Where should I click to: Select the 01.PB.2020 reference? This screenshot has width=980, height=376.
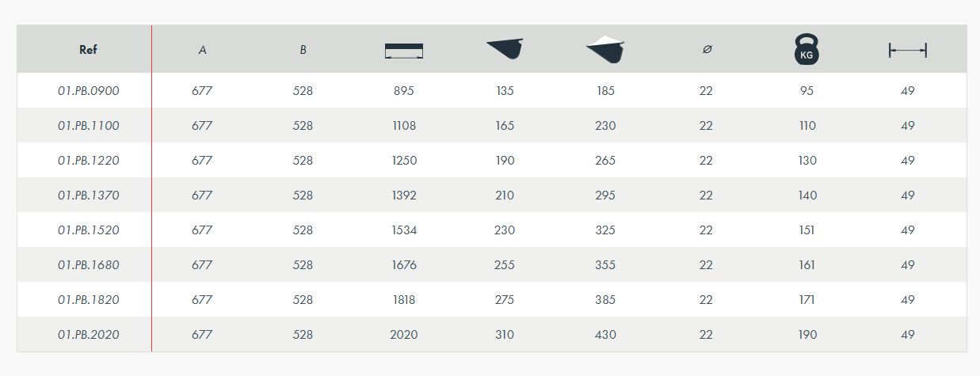point(88,335)
